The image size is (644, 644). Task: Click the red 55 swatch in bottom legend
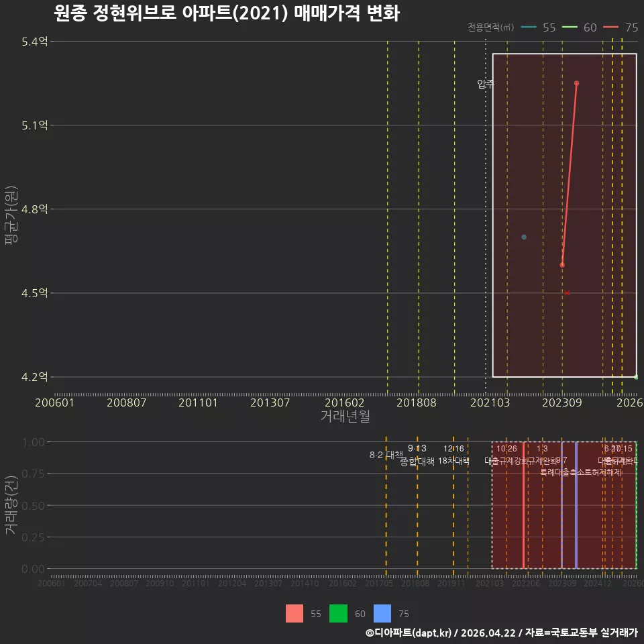(294, 613)
